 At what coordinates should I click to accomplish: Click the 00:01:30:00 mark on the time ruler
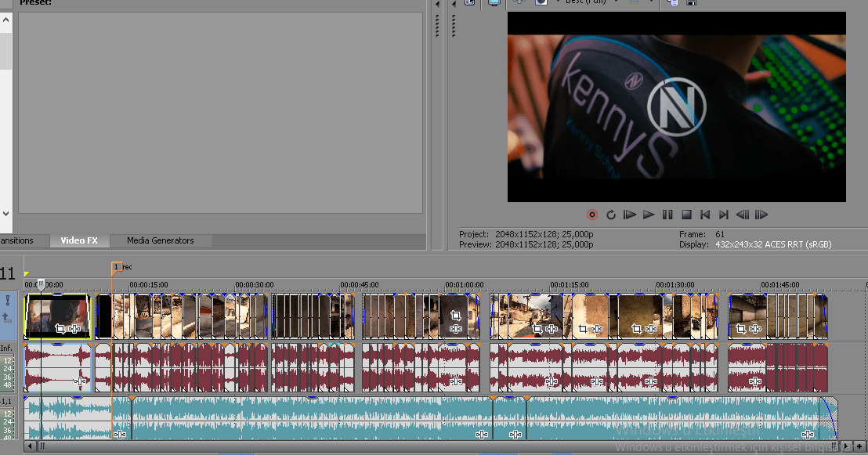[x=675, y=284]
